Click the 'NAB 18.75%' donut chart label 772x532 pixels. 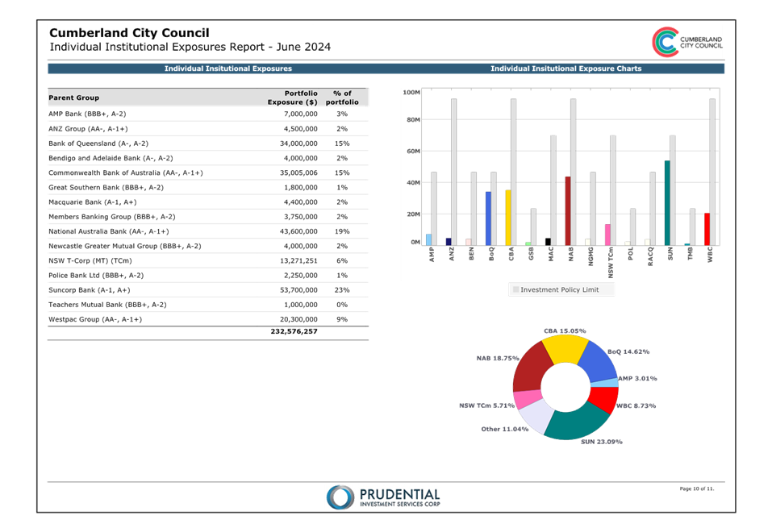tap(498, 358)
